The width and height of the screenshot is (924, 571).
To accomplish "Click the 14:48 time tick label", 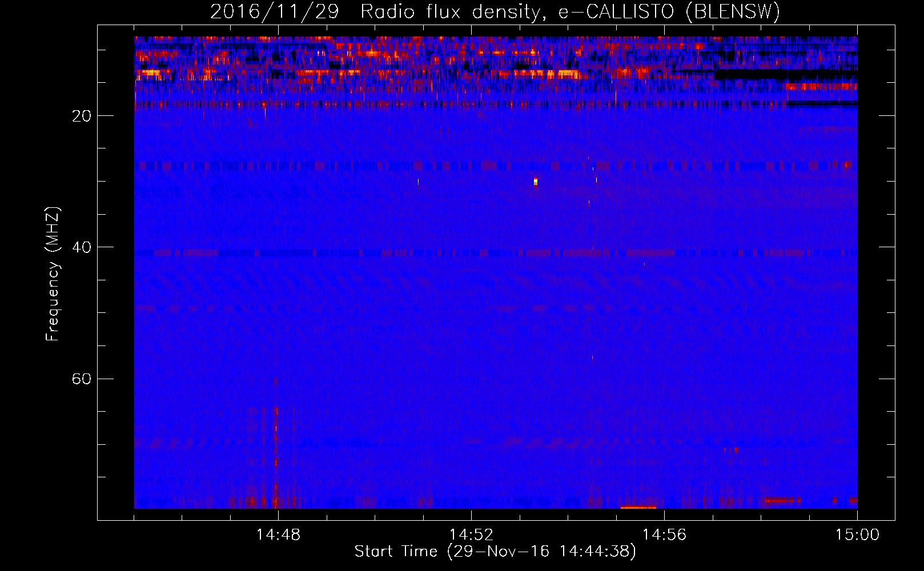I will click(x=278, y=534).
